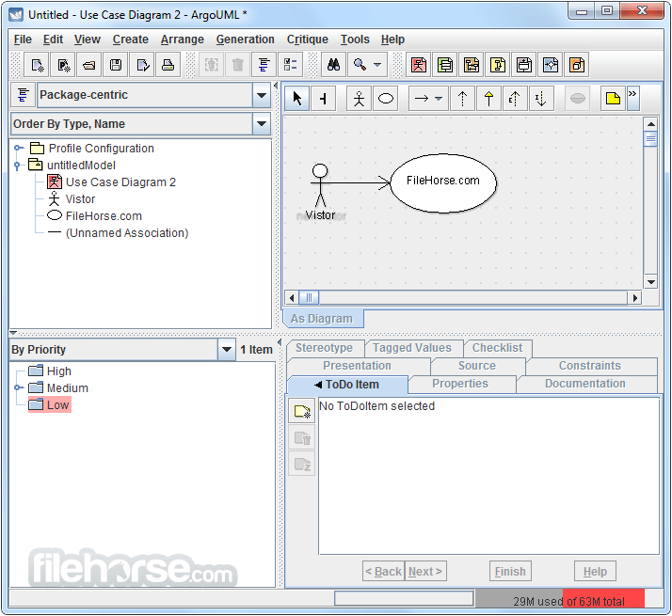Select the As Diagram tab

click(x=322, y=319)
